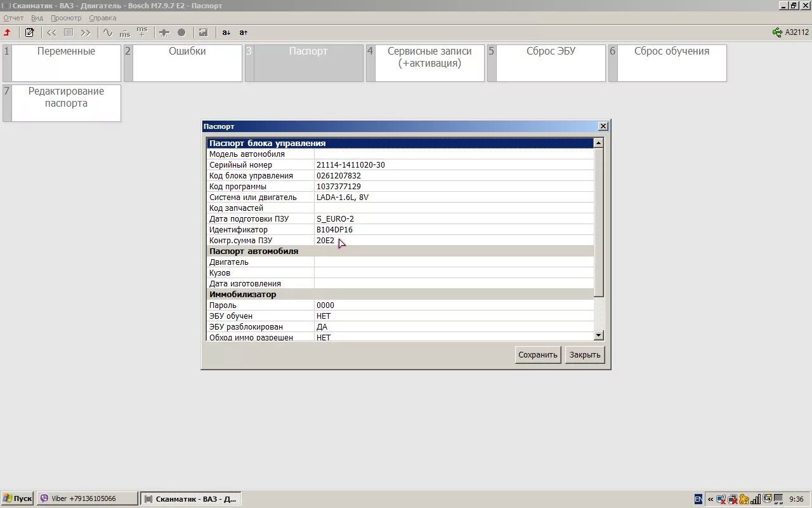Click the Пуск start button

(x=17, y=498)
